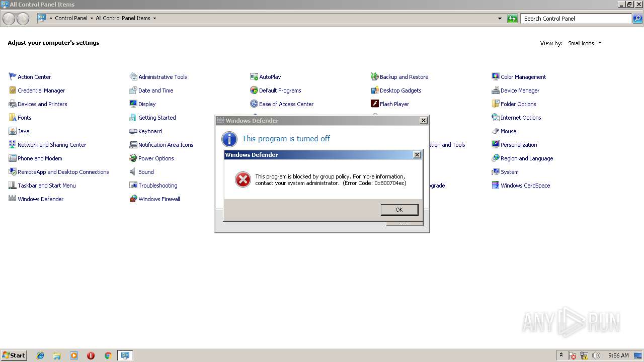
Task: Open the Fonts folder icon
Action: (13, 117)
